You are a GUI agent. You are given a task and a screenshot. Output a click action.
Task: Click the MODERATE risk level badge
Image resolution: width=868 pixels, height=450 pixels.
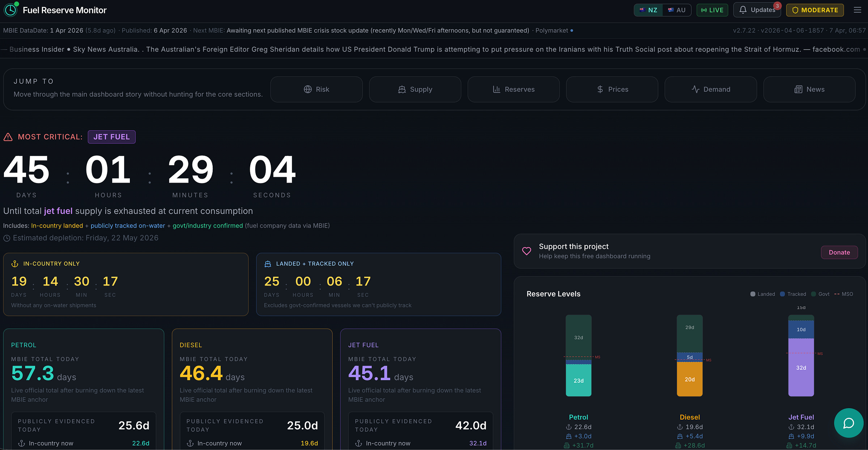click(x=815, y=10)
